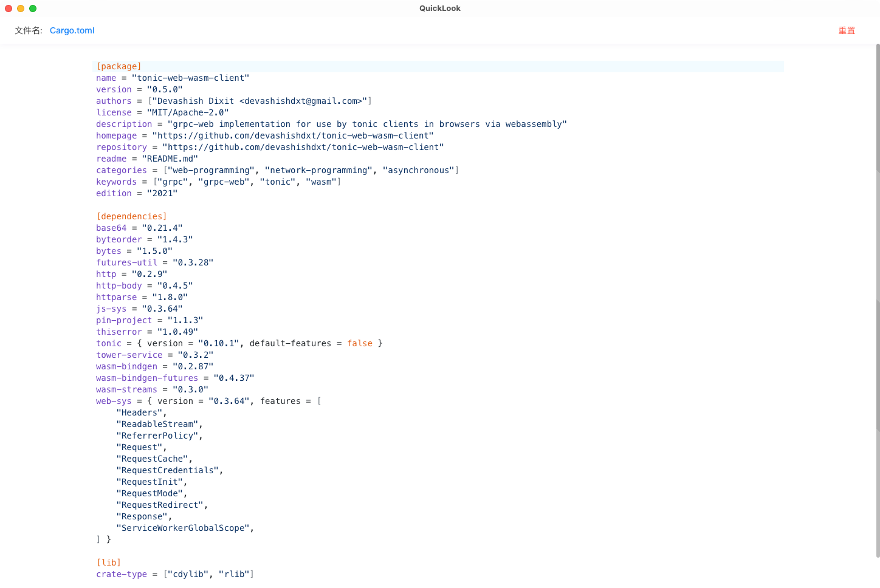Click the thiserror = "1.0.49" line

click(147, 332)
